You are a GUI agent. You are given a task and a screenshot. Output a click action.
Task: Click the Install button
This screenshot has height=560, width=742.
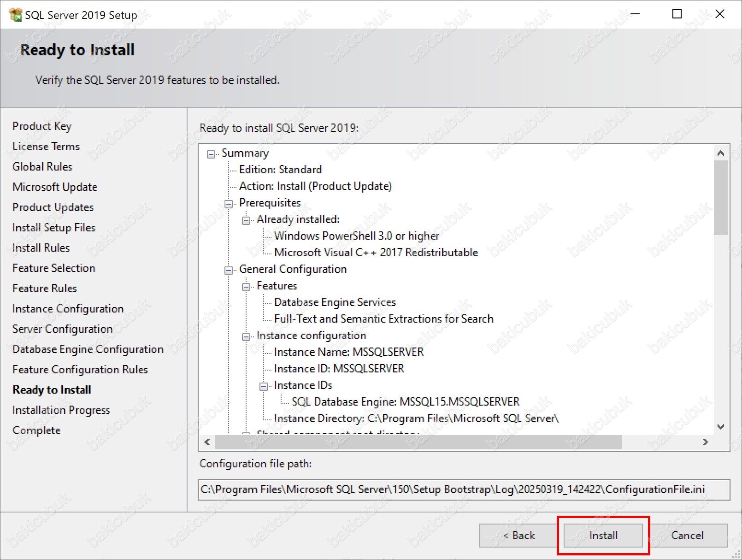point(603,536)
